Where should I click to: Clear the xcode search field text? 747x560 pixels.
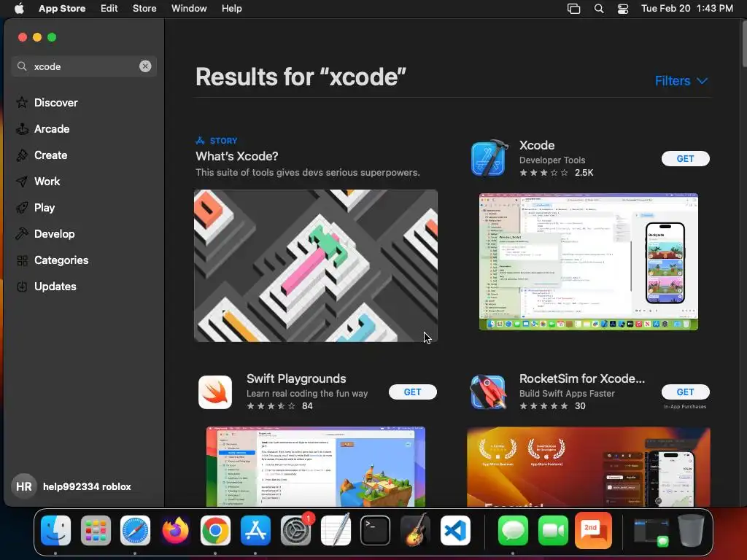(x=145, y=66)
